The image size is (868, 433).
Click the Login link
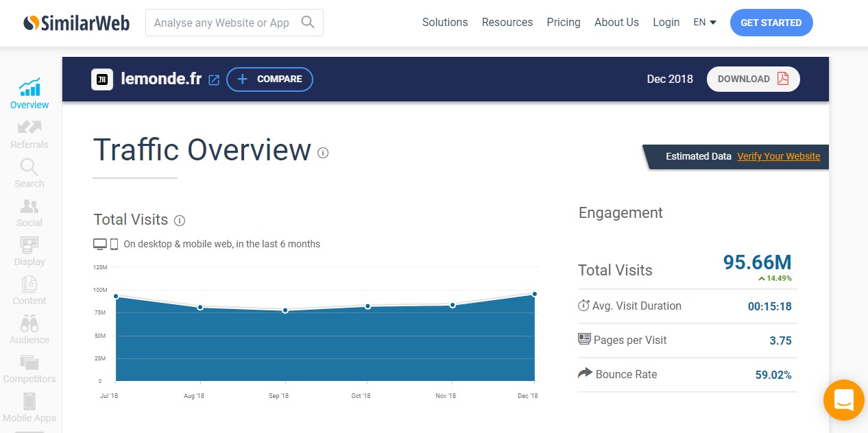[x=666, y=23]
